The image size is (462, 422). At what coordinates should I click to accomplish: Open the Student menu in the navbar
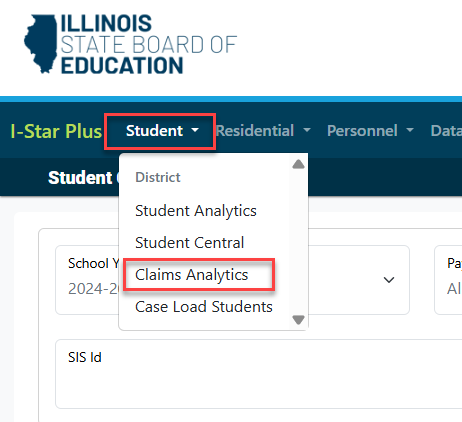(x=162, y=131)
